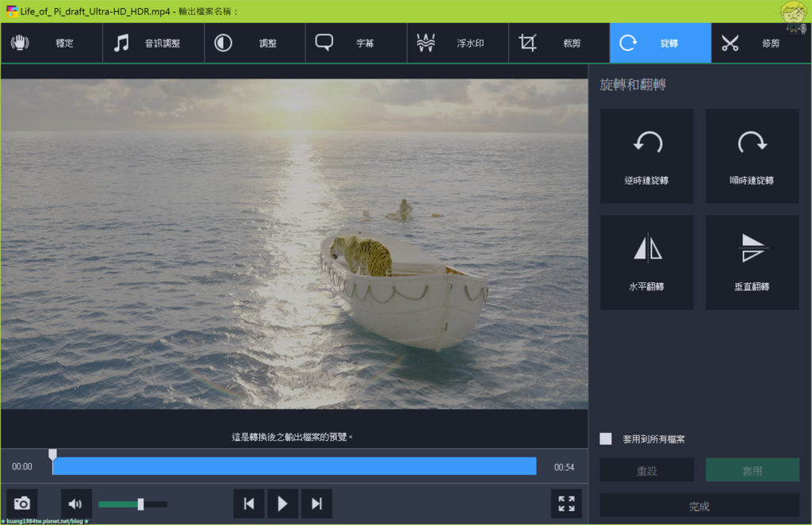Flip video horizontally with 水平翻轉
Viewport: 812px width, 525px height.
647,262
